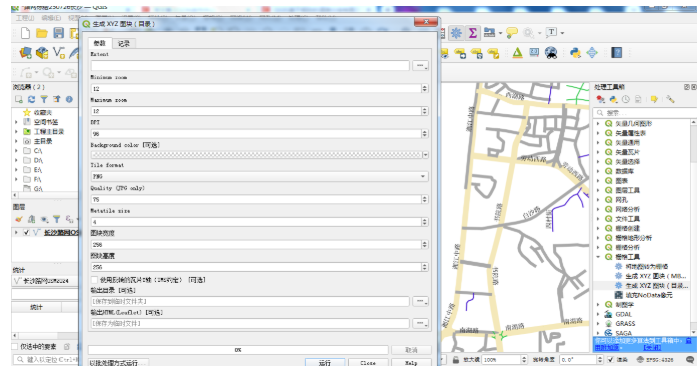The width and height of the screenshot is (699, 375).
Task: Browse for the output directory with the ellipsis button
Action: click(x=420, y=301)
